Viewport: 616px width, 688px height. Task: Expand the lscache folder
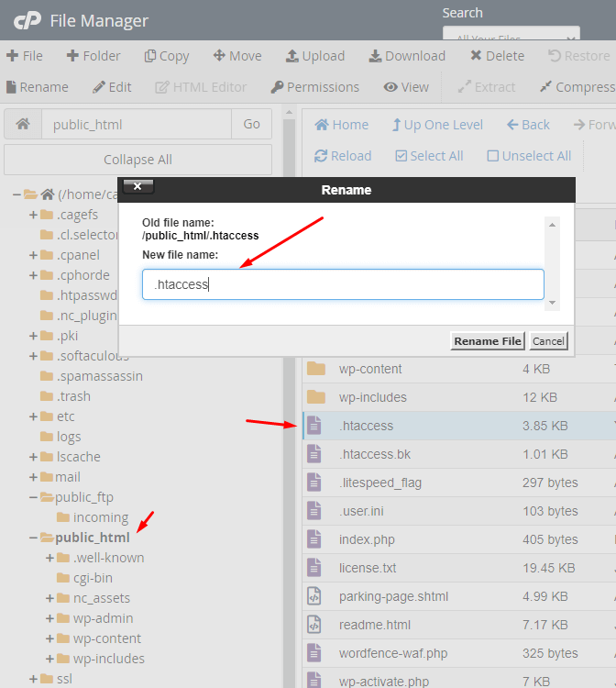point(33,457)
